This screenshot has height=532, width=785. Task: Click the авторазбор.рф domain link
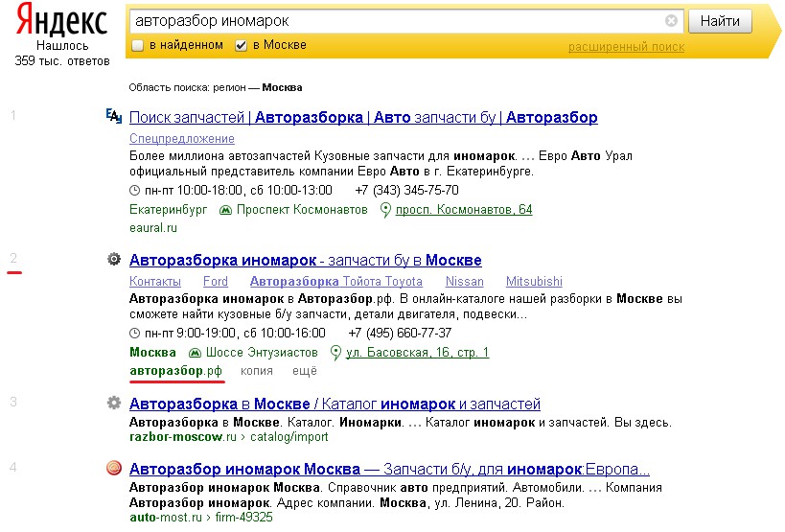click(175, 371)
